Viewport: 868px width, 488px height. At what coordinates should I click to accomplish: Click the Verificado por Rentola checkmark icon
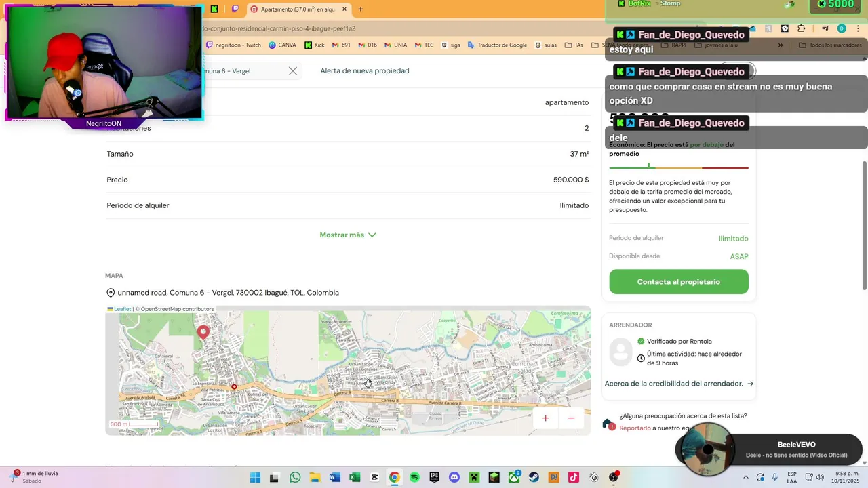[641, 341]
